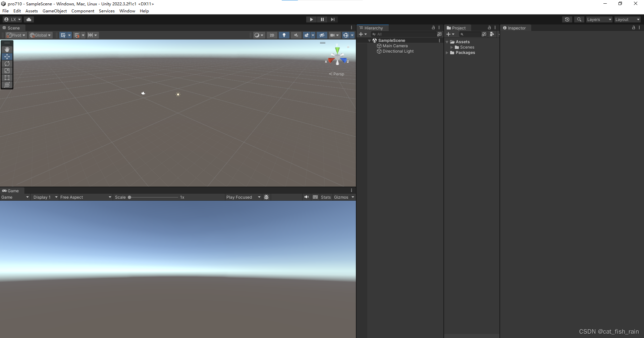Select the Move tool in Scene toolbar

7,57
